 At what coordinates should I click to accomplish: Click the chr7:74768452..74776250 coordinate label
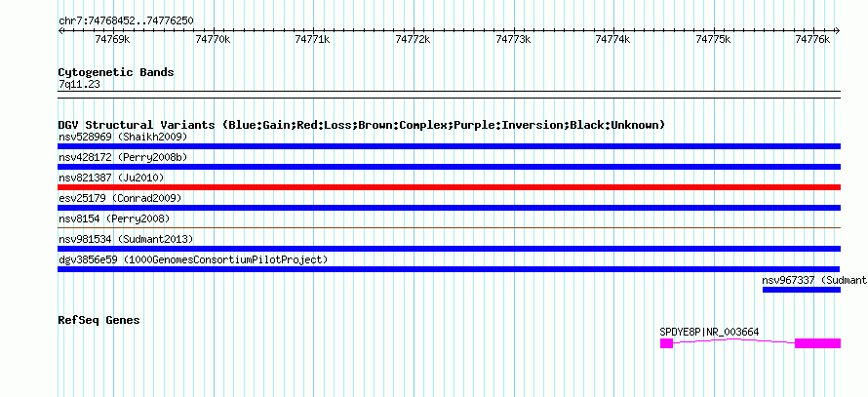pos(126,20)
